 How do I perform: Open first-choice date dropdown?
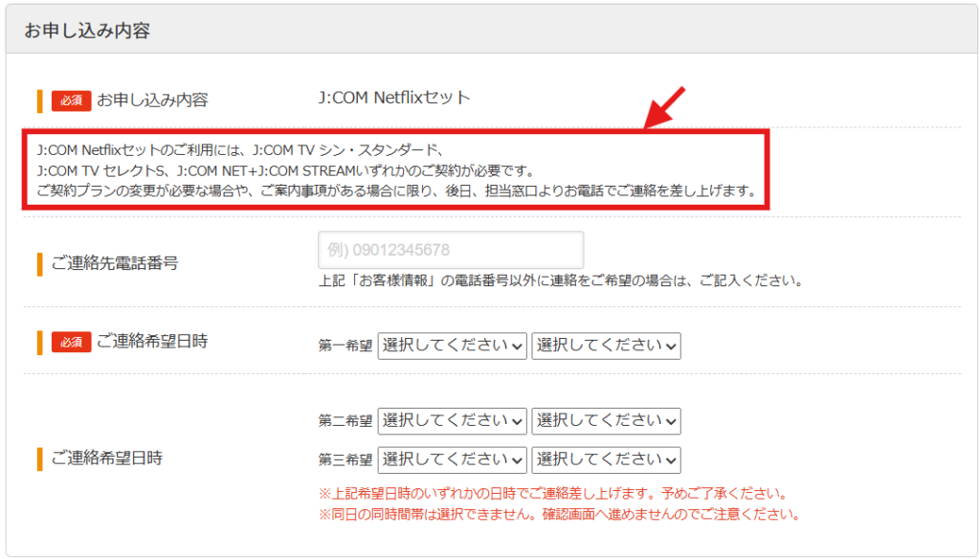click(452, 346)
